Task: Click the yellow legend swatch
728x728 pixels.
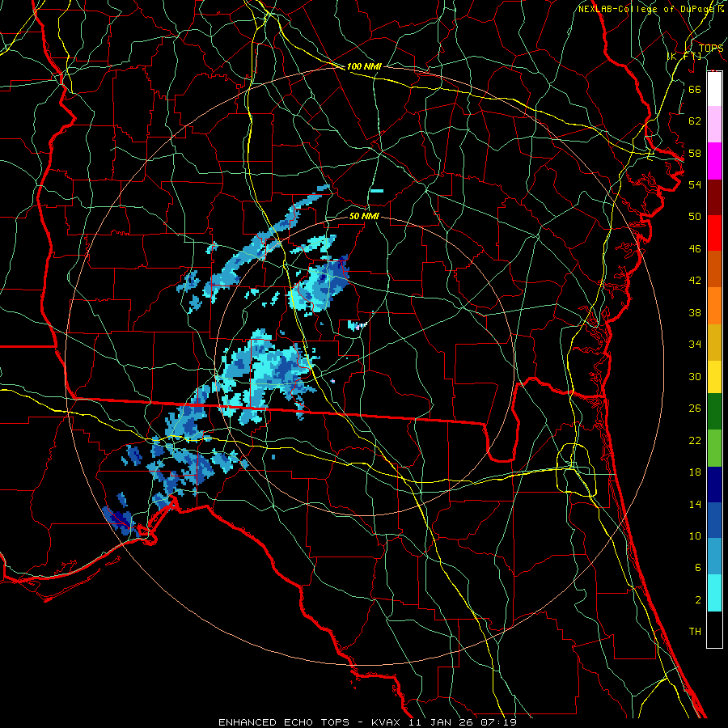Action: pyautogui.click(x=714, y=376)
